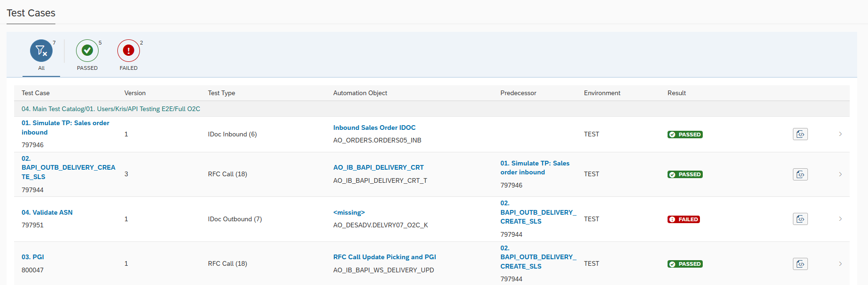
Task: Open code icon for Validate ASN row
Action: click(x=800, y=219)
